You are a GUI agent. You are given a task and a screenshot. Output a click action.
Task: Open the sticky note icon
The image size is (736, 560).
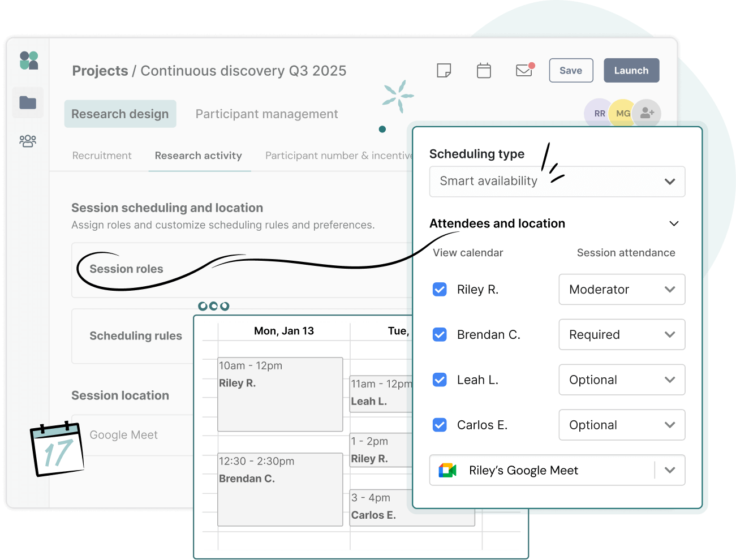point(444,70)
